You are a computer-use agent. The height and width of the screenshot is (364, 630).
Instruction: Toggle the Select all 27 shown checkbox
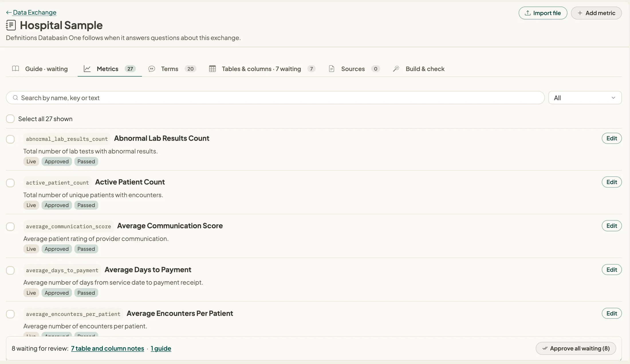pyautogui.click(x=10, y=119)
